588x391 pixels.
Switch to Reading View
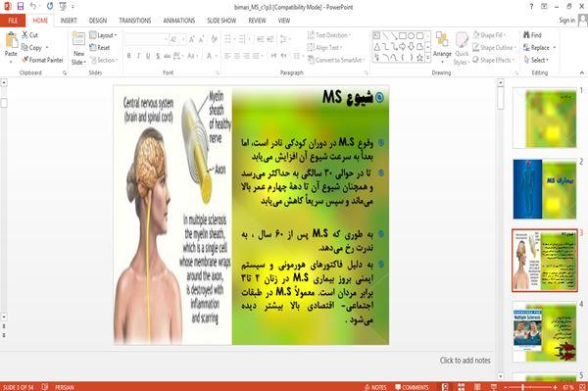point(477,387)
